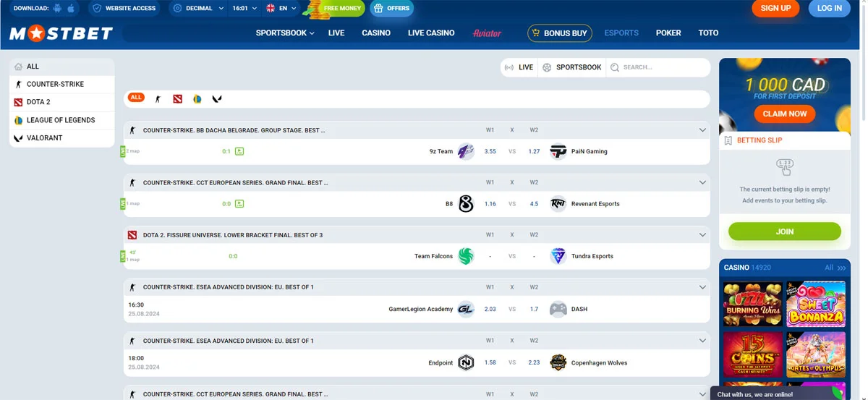Filter by Valorant icon in filter bar
The image size is (868, 400).
[x=217, y=99]
